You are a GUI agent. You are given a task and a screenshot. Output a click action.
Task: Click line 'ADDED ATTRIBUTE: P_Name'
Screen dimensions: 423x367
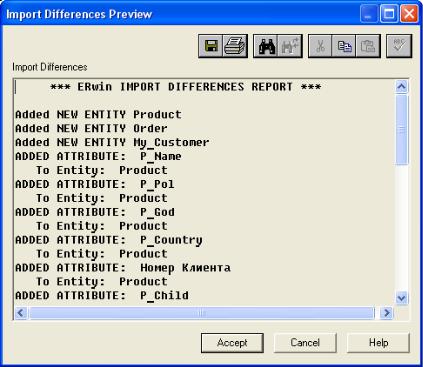(x=98, y=157)
